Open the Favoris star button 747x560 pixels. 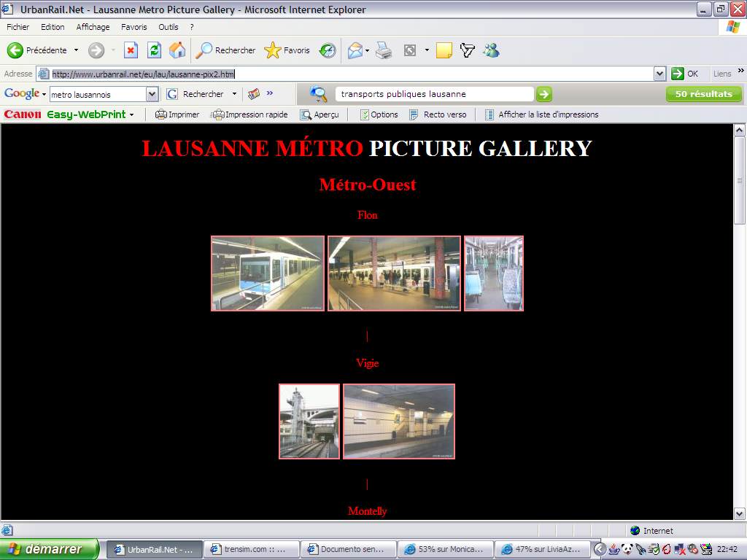tap(287, 50)
